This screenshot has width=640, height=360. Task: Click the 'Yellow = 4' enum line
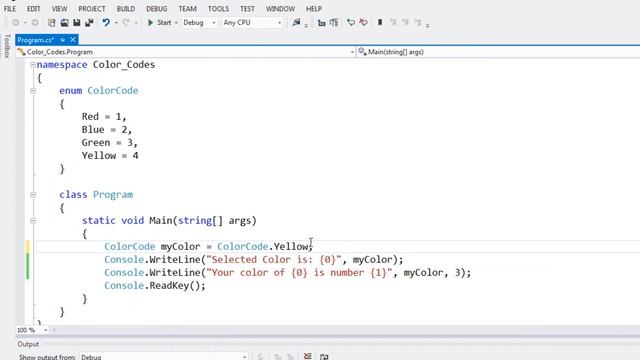pyautogui.click(x=110, y=156)
